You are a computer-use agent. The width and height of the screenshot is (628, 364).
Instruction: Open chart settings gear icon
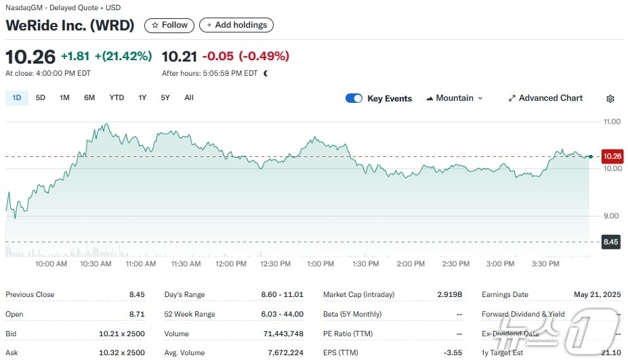click(610, 99)
